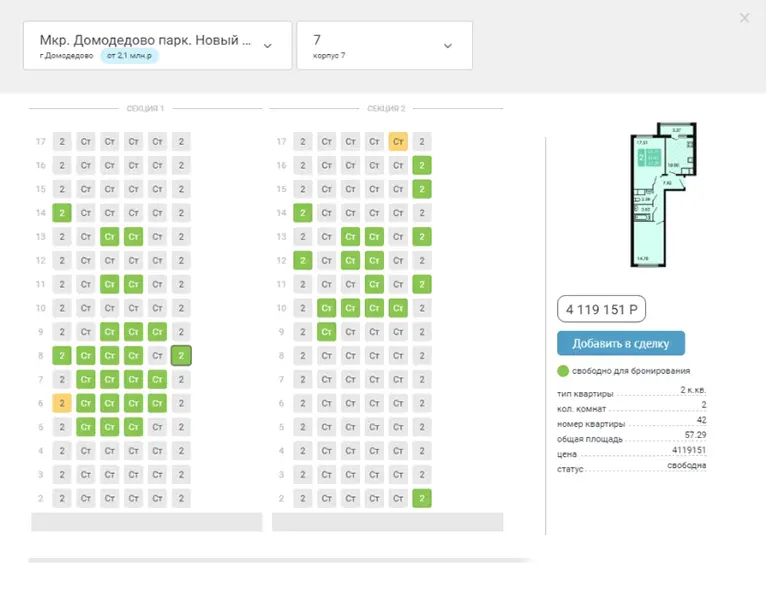This screenshot has height=601, width=768.
Task: Click the Добавить в сделку button
Action: pyautogui.click(x=620, y=344)
